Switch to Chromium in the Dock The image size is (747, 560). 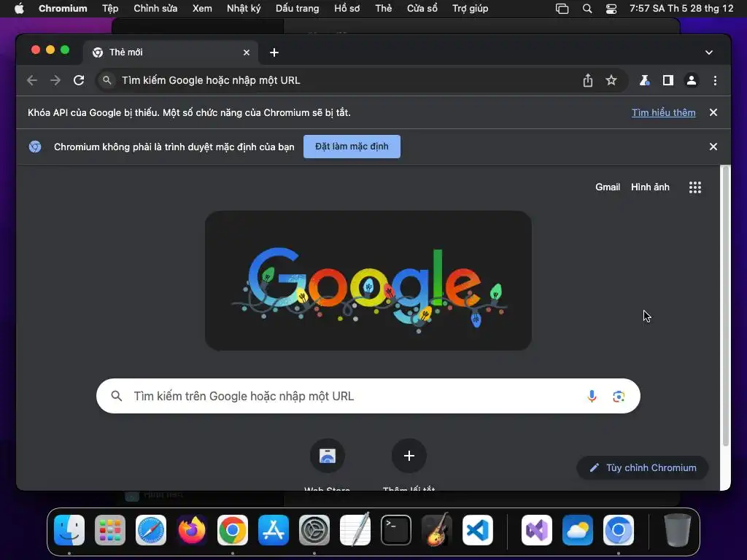click(x=619, y=530)
